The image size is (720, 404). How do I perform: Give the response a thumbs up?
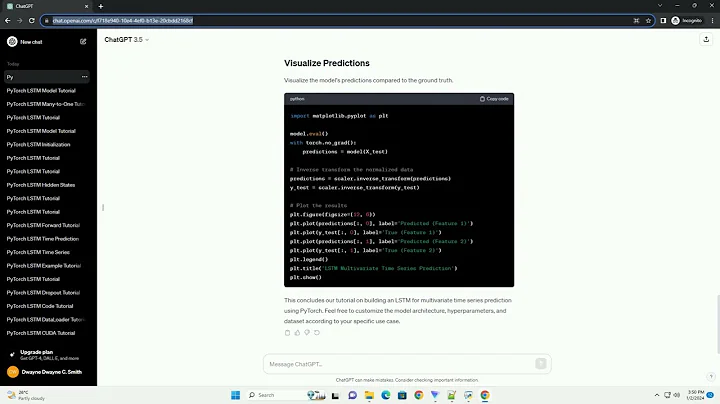(297, 333)
